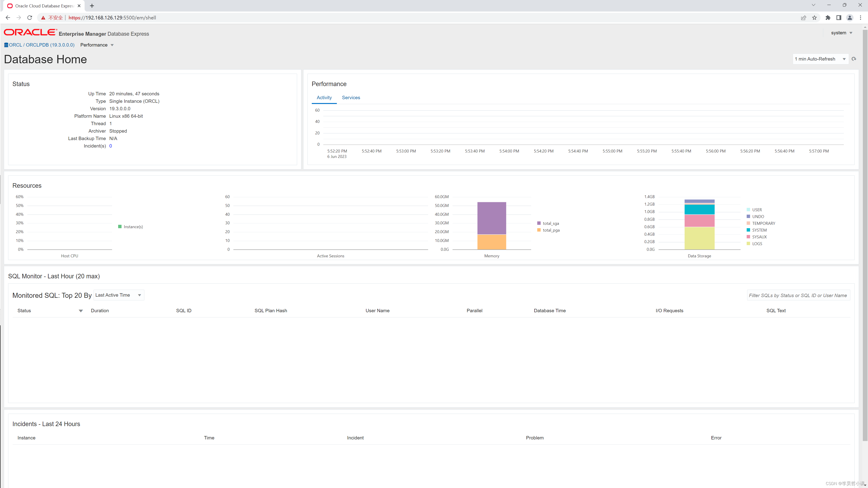Click the Up Time value 20 minutes, 47 seconds

(x=134, y=94)
